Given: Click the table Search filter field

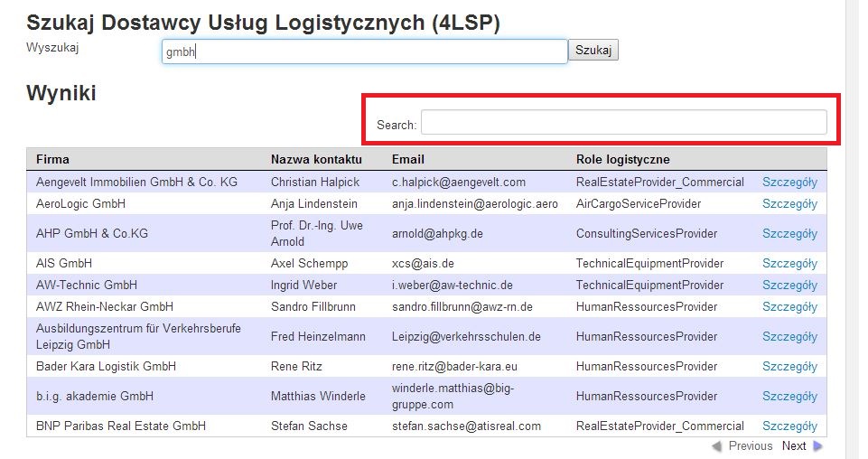Looking at the screenshot, I should pyautogui.click(x=624, y=122).
